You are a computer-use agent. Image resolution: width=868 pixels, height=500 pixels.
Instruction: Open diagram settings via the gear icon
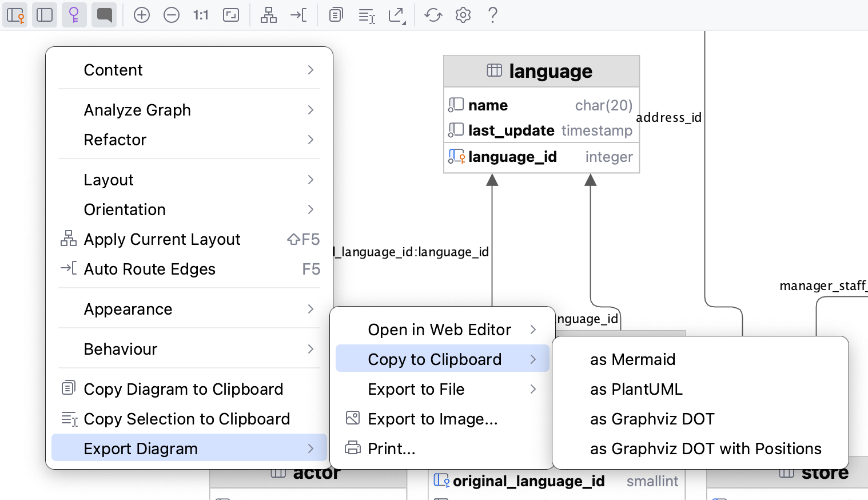click(463, 15)
